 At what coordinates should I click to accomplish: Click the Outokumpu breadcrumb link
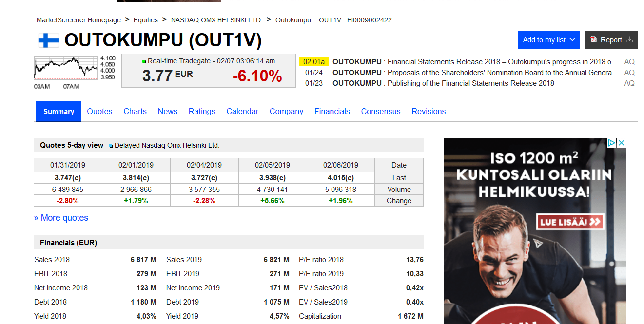[x=293, y=20]
